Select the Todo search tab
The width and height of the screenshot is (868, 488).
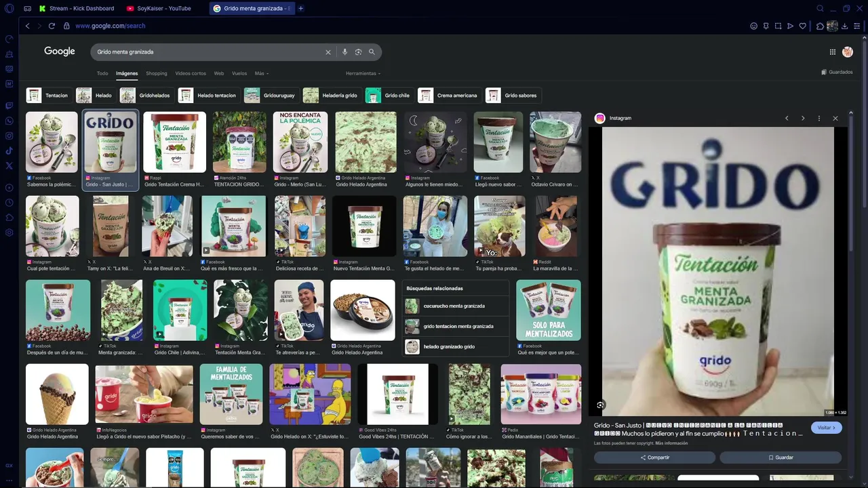[102, 73]
